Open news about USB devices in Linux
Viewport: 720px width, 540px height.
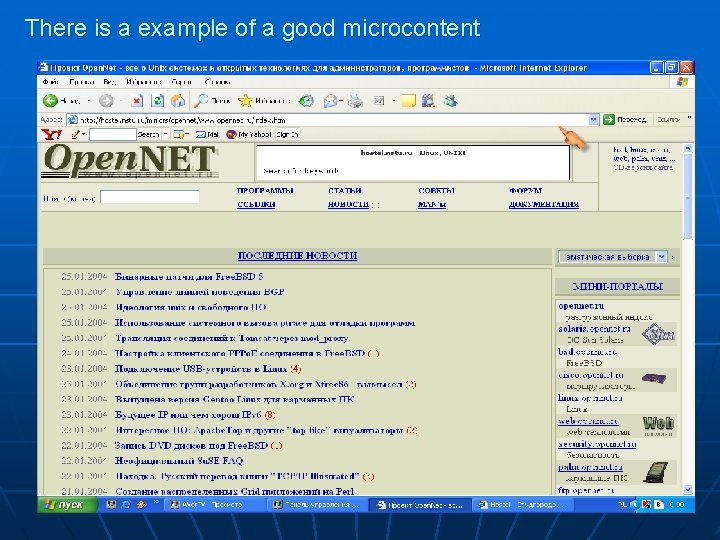tap(201, 369)
